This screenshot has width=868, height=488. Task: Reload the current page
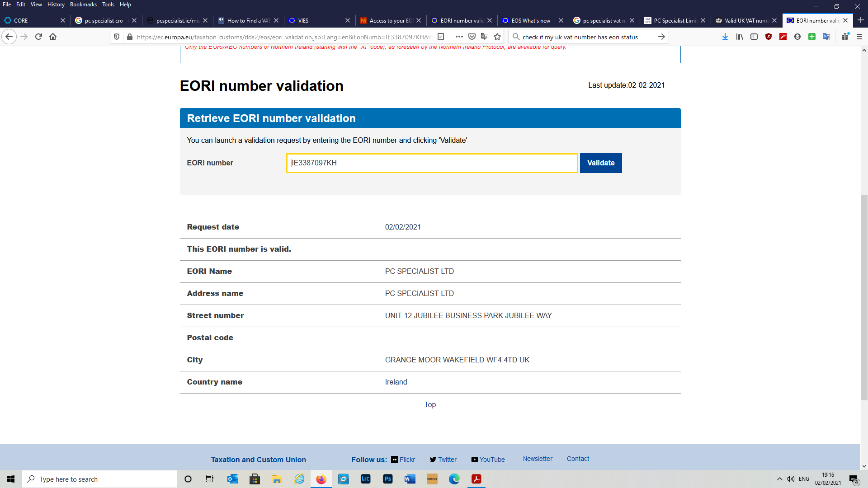(38, 37)
